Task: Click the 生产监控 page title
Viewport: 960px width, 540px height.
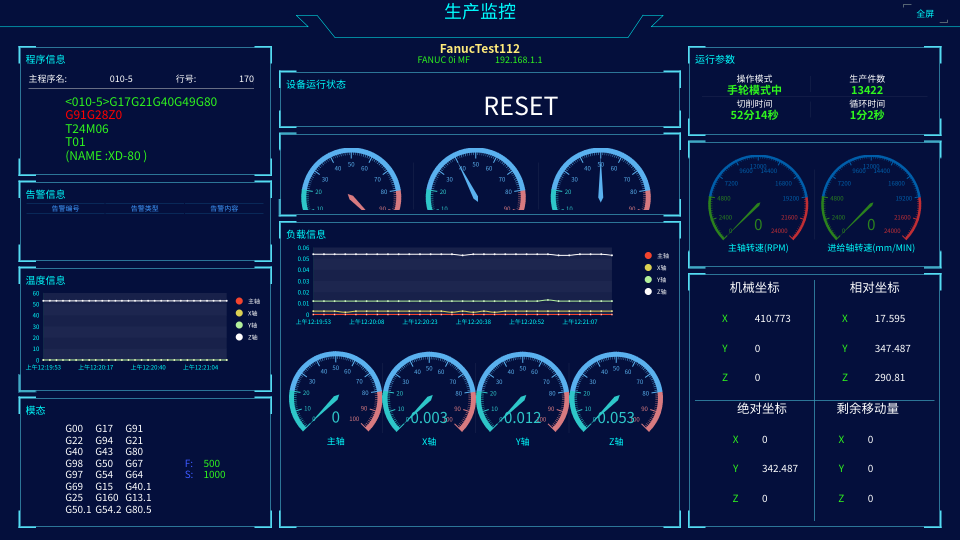Action: pos(480,12)
